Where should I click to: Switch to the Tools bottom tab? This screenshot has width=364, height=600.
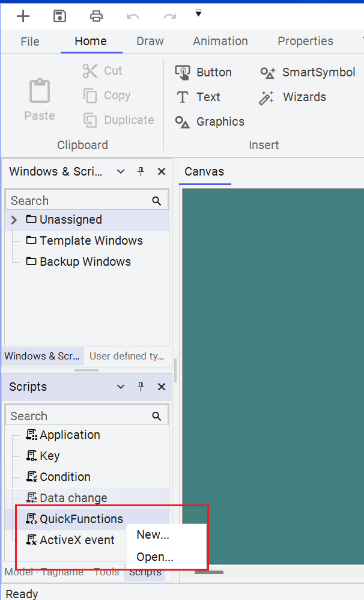[107, 572]
